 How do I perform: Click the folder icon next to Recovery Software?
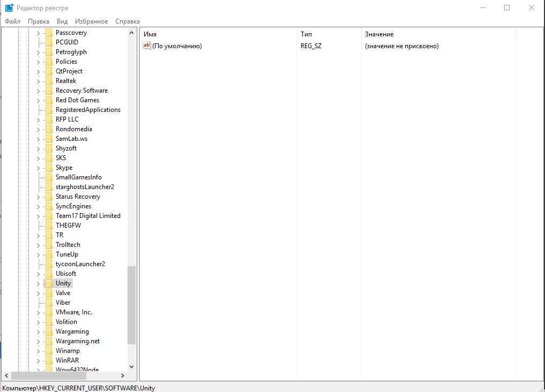(49, 91)
